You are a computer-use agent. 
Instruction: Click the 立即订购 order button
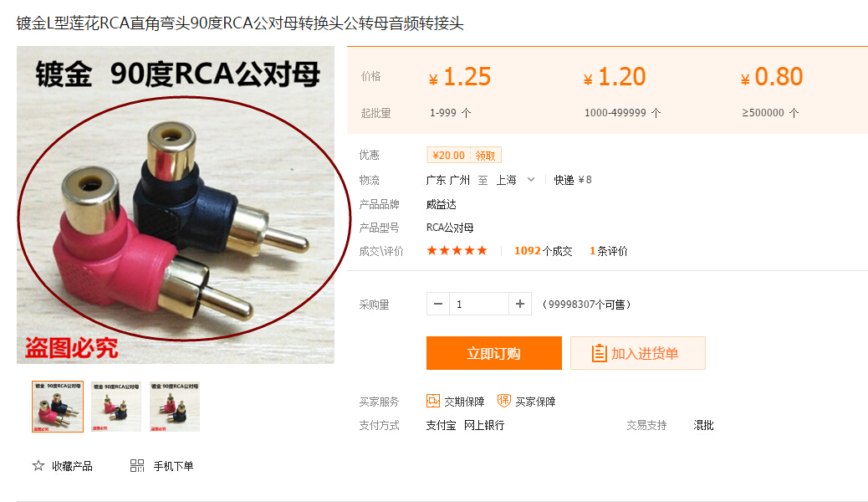493,353
